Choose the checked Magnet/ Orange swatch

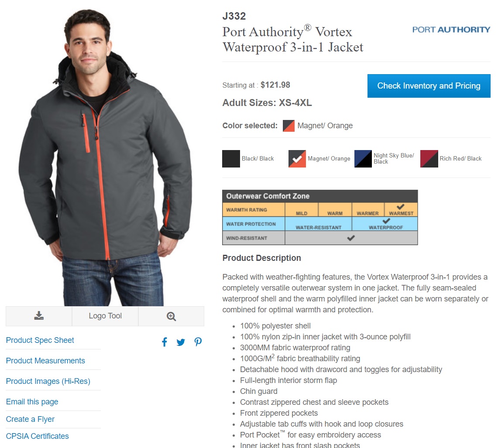(x=297, y=159)
